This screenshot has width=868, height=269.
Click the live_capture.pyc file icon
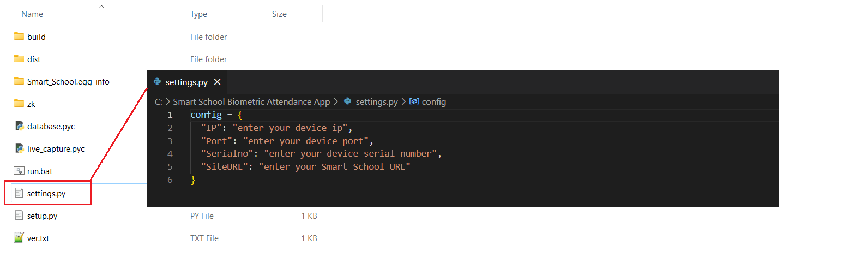click(x=19, y=148)
